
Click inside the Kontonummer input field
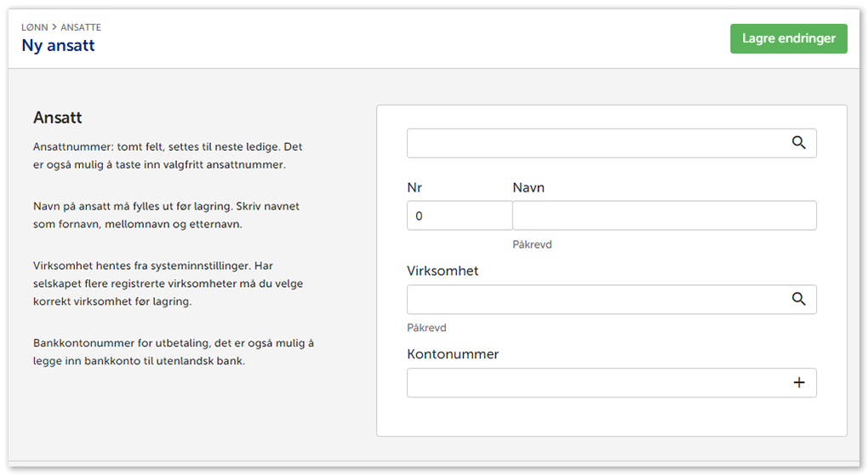click(x=596, y=383)
